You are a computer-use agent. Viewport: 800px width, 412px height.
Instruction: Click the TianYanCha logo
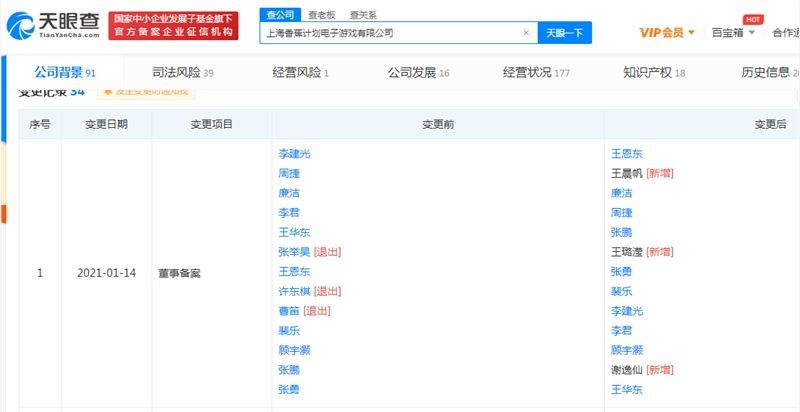tap(53, 25)
